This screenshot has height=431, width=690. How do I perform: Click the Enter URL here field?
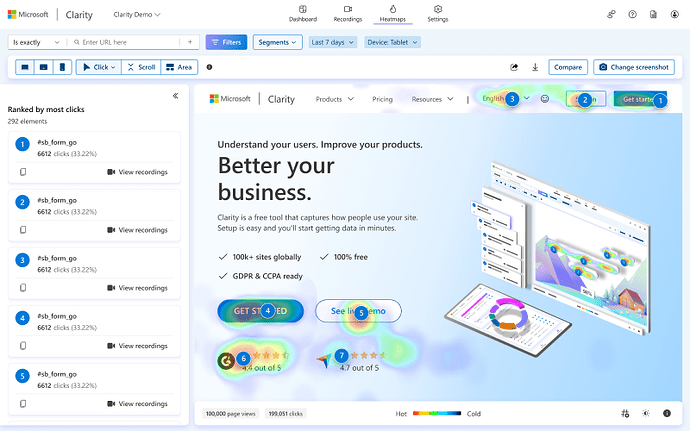point(125,42)
